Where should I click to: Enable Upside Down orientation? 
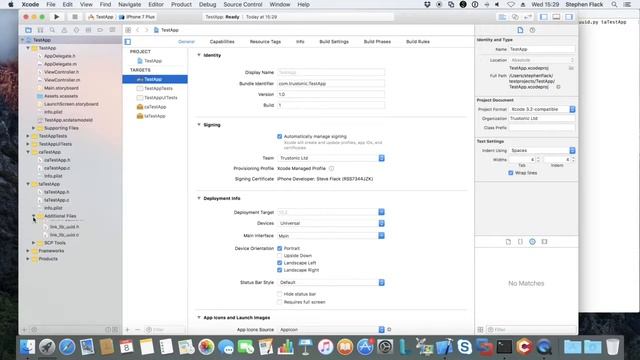tap(280, 256)
